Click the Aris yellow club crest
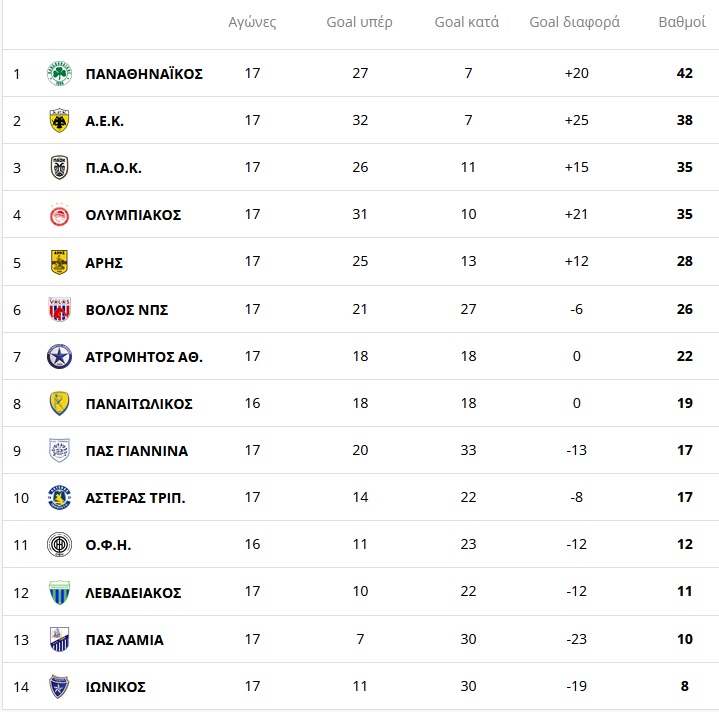Viewport: 719px width, 712px height. (60, 262)
